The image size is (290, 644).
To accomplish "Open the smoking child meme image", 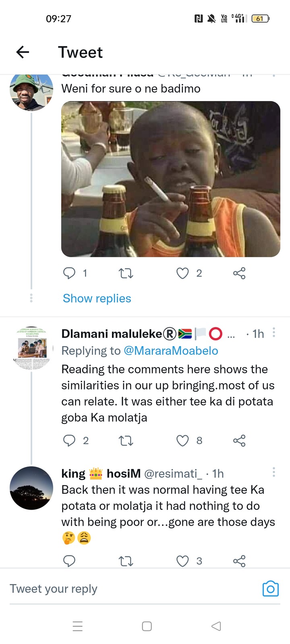I will coord(171,179).
